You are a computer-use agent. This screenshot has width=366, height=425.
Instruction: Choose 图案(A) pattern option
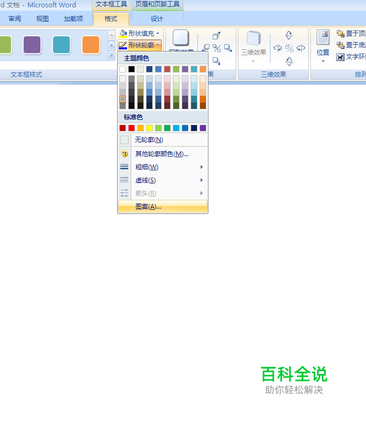pos(163,207)
